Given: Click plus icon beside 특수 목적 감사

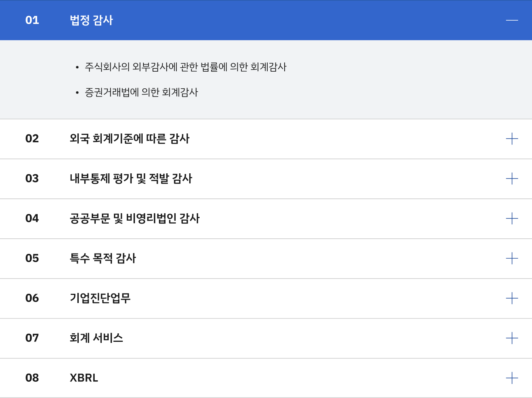Looking at the screenshot, I should (x=512, y=259).
